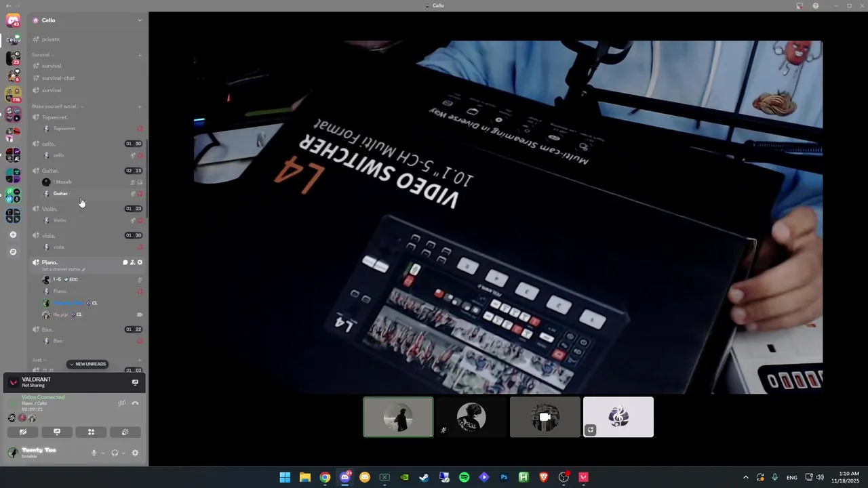Join the Topsecret. voice channel

87,117
